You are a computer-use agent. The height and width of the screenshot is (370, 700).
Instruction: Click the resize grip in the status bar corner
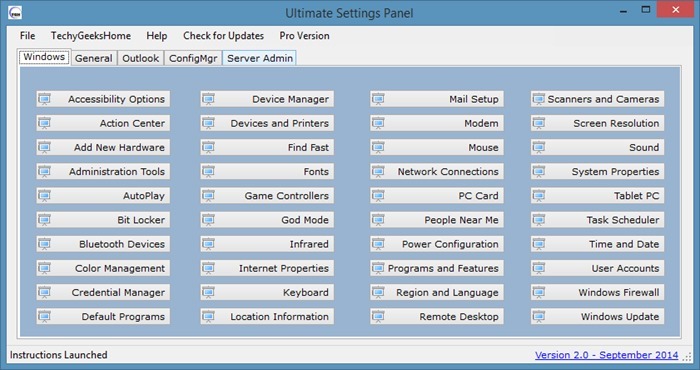click(x=688, y=356)
